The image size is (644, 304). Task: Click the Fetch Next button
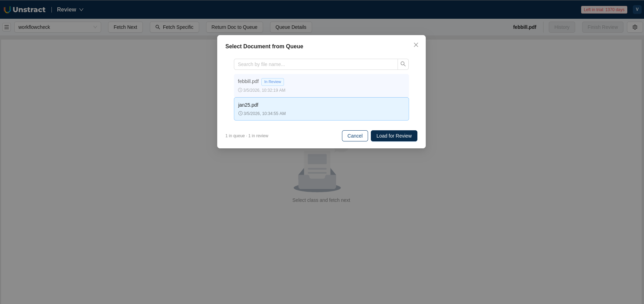(125, 27)
